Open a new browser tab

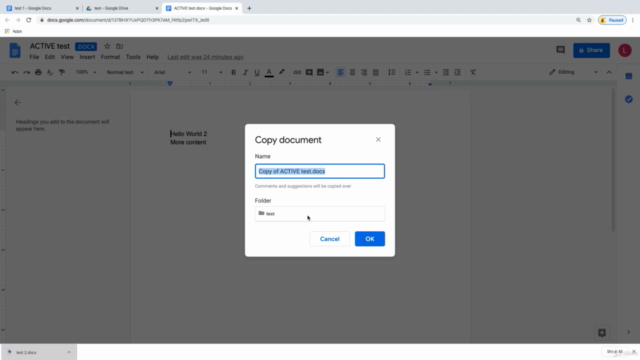click(x=249, y=8)
